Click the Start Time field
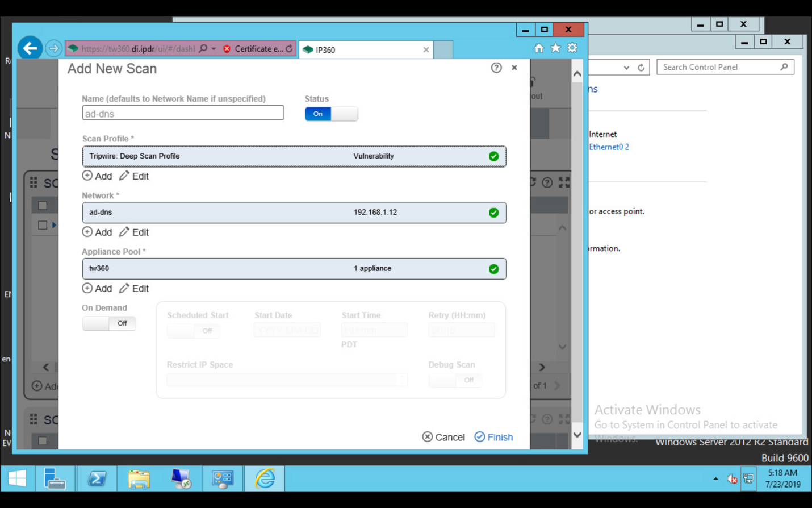This screenshot has height=508, width=812. 374,330
